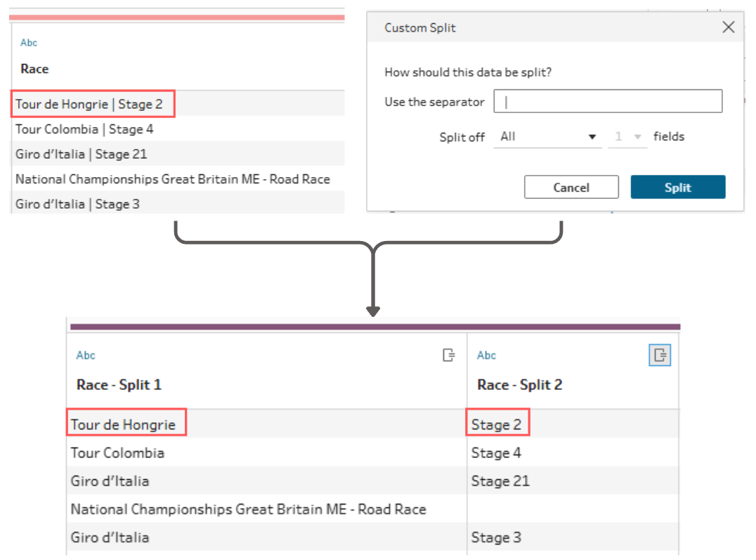Select 'Tour de Hongrie' in Split 1

tap(123, 424)
